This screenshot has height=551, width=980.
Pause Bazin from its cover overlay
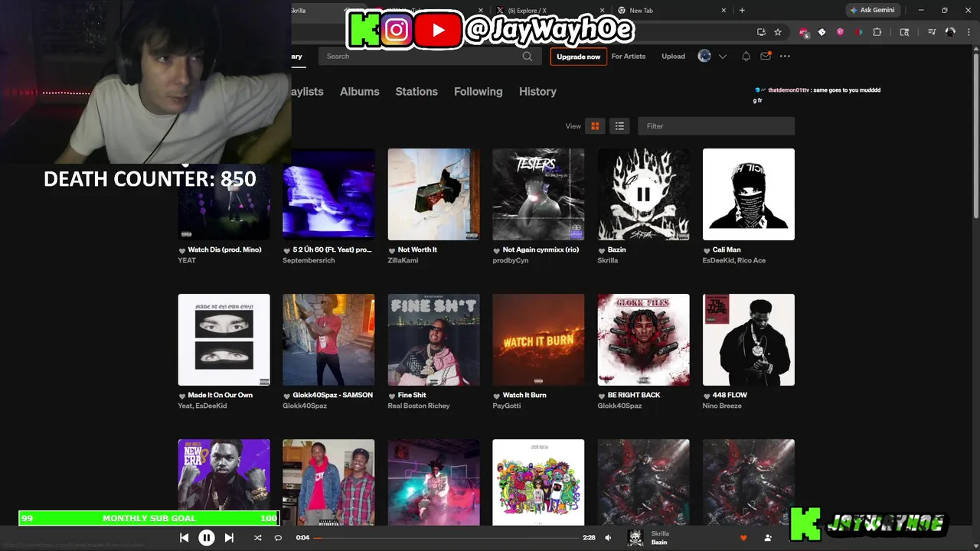pos(643,194)
